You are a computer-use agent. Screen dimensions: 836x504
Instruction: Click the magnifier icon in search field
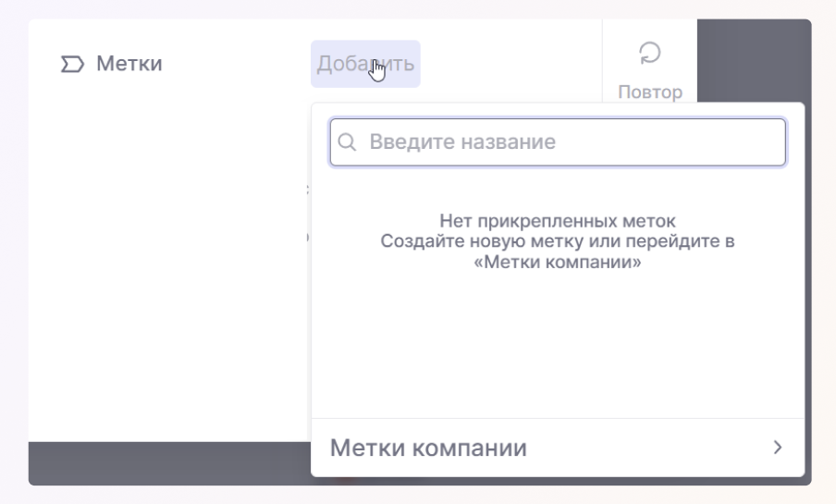348,142
